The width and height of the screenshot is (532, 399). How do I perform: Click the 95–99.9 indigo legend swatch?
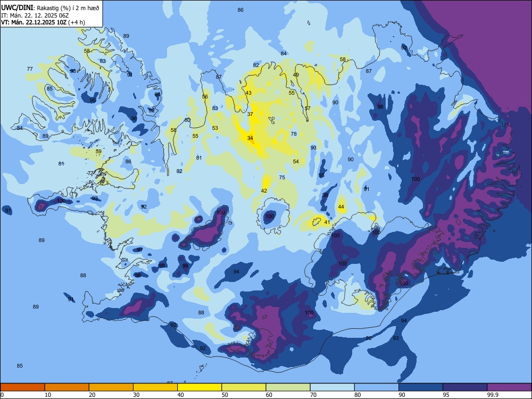[x=465, y=387]
